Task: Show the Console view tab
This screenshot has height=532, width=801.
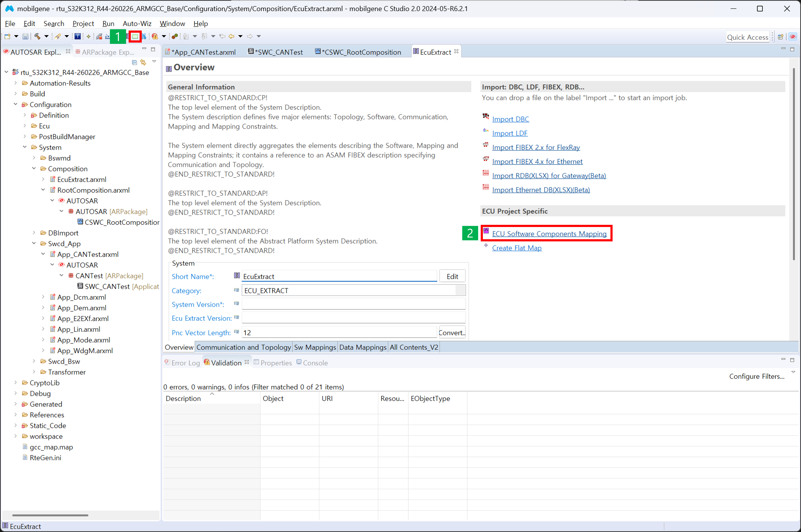Action: [x=312, y=363]
